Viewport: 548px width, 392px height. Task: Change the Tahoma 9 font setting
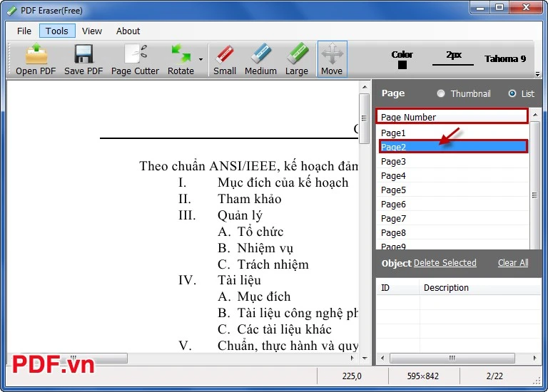505,58
